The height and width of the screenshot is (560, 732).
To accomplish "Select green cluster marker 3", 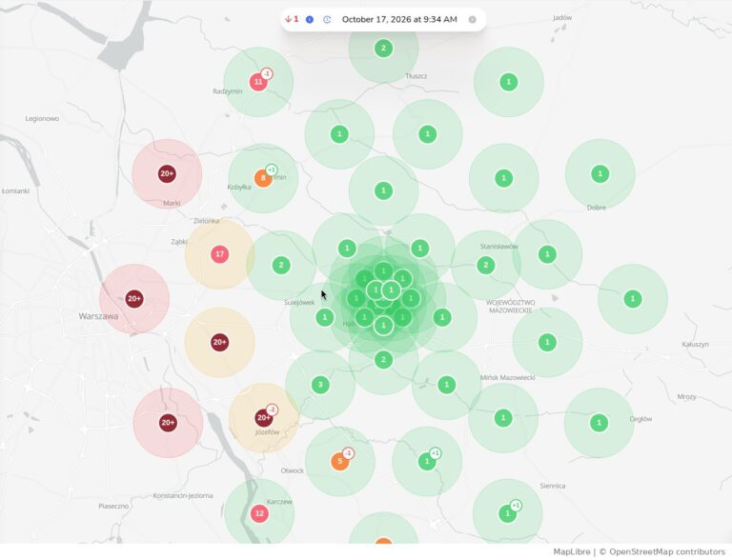I will (320, 385).
